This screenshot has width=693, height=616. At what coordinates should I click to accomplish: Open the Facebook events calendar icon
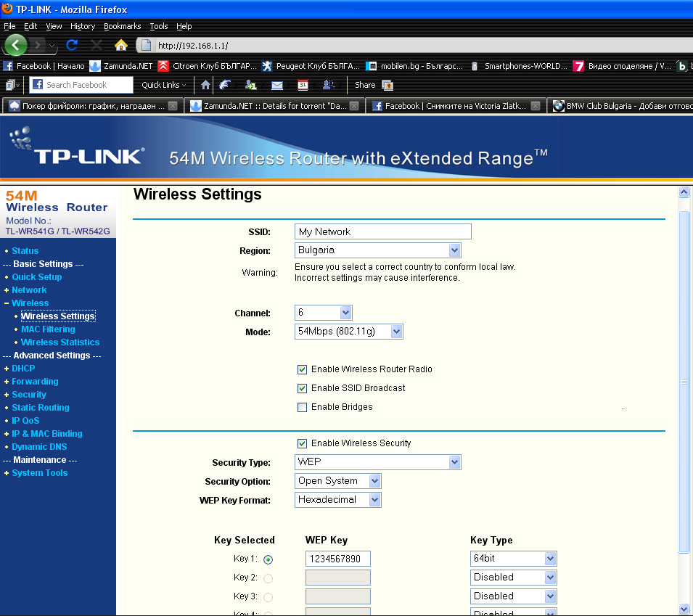point(303,85)
